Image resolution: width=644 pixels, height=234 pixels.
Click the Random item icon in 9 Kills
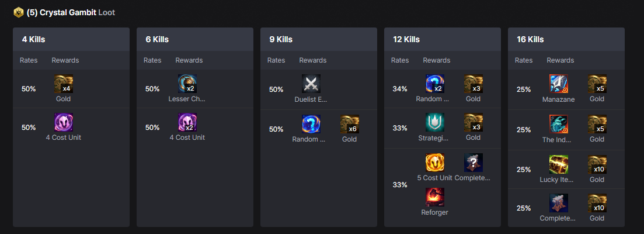(x=311, y=124)
